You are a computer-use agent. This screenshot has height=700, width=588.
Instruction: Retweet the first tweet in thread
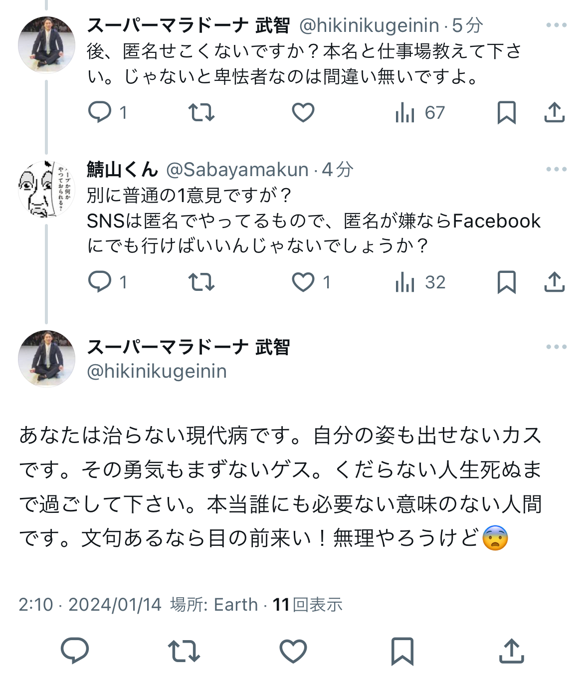[x=201, y=112]
